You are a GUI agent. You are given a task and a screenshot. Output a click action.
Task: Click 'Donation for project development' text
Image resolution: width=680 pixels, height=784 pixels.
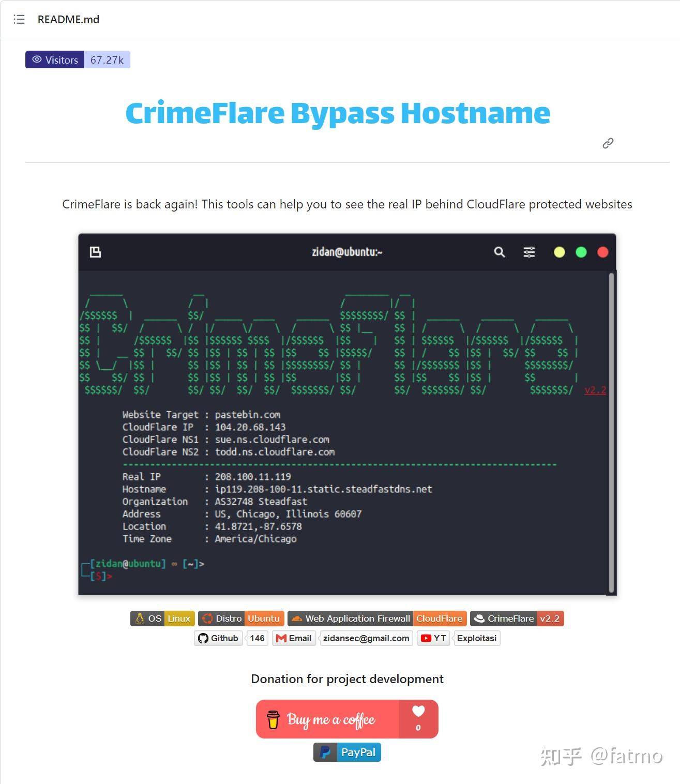[347, 679]
